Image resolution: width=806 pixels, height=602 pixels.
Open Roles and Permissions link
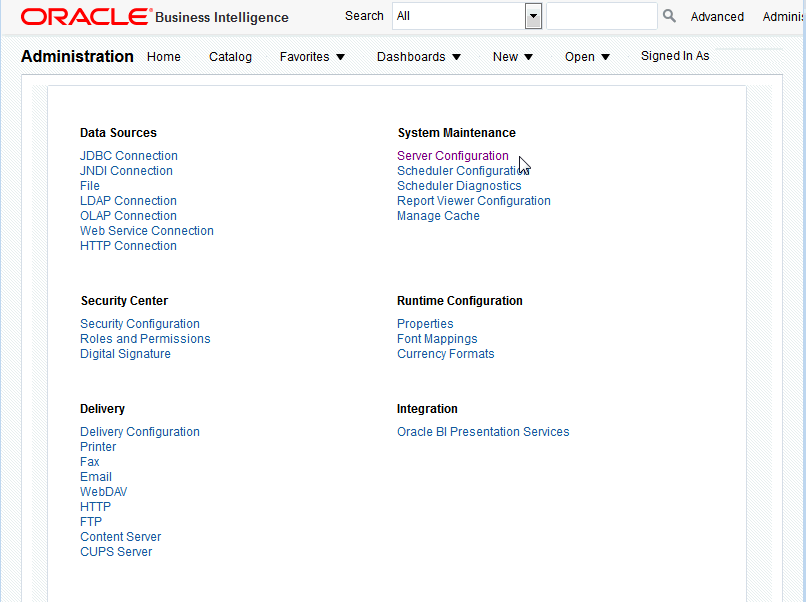(x=145, y=339)
